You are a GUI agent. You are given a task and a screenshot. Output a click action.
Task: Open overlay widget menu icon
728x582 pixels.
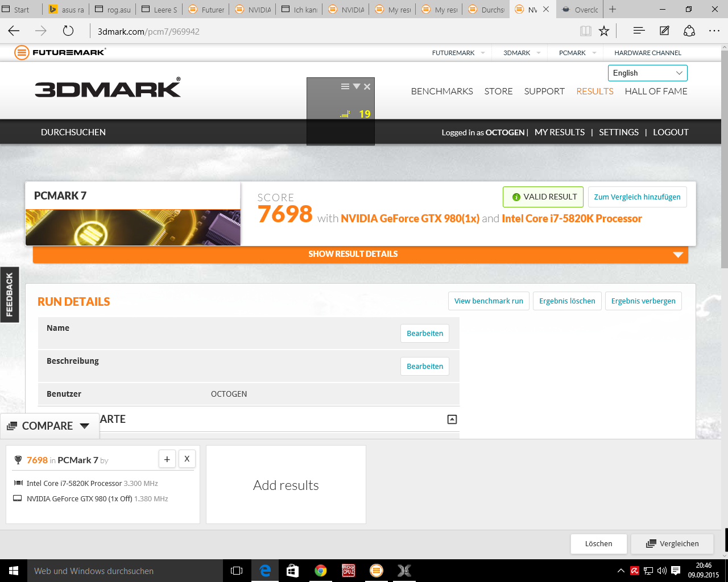point(345,87)
